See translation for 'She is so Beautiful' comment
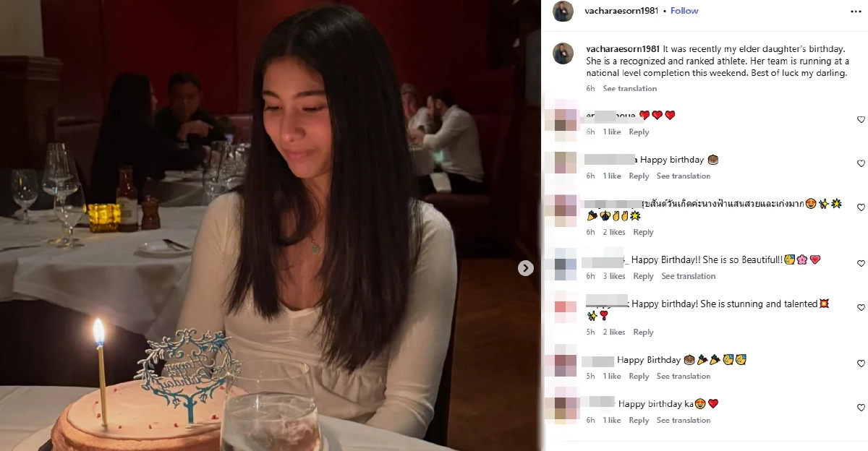868x451 pixels. pyautogui.click(x=688, y=276)
